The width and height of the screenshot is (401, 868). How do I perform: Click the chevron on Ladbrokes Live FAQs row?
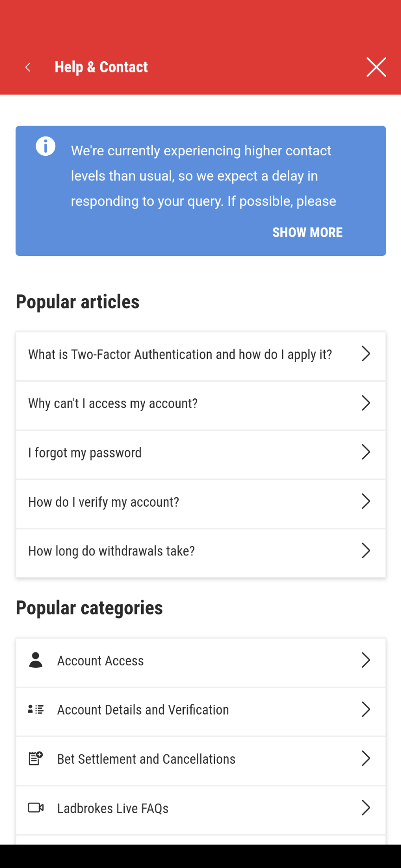pyautogui.click(x=366, y=808)
